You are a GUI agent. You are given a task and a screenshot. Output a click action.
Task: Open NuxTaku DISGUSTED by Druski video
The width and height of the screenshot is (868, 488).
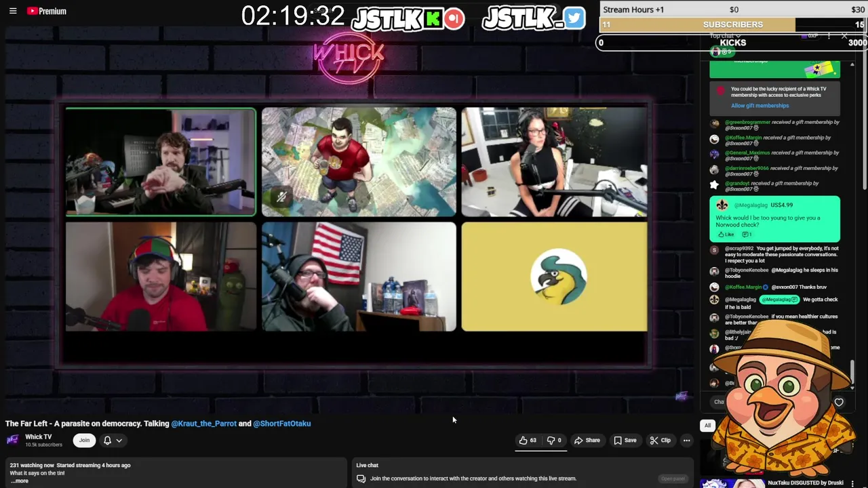pos(806,483)
